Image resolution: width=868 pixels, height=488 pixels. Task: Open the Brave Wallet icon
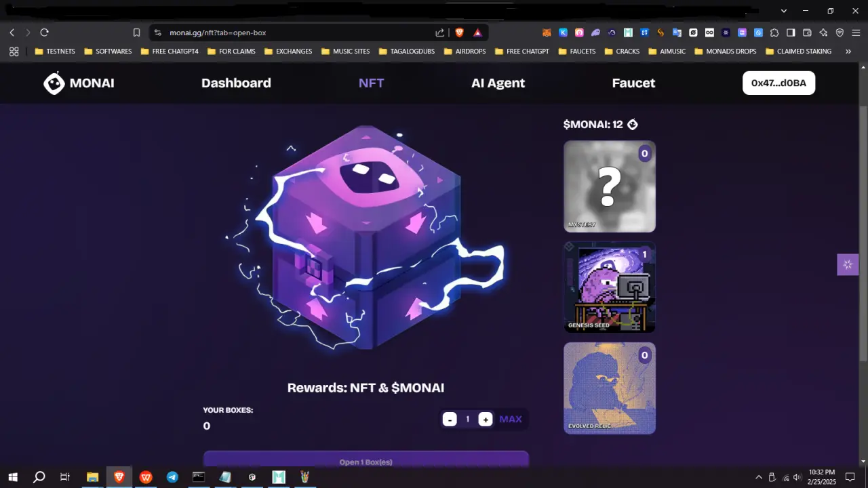(807, 33)
